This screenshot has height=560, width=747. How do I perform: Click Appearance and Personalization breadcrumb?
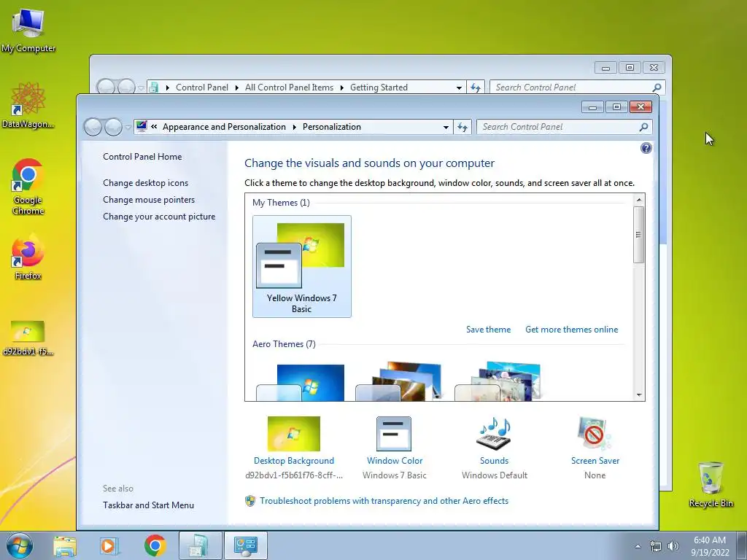click(224, 127)
